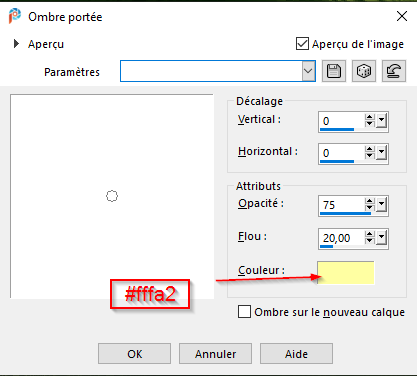Click the Aide button

(296, 354)
